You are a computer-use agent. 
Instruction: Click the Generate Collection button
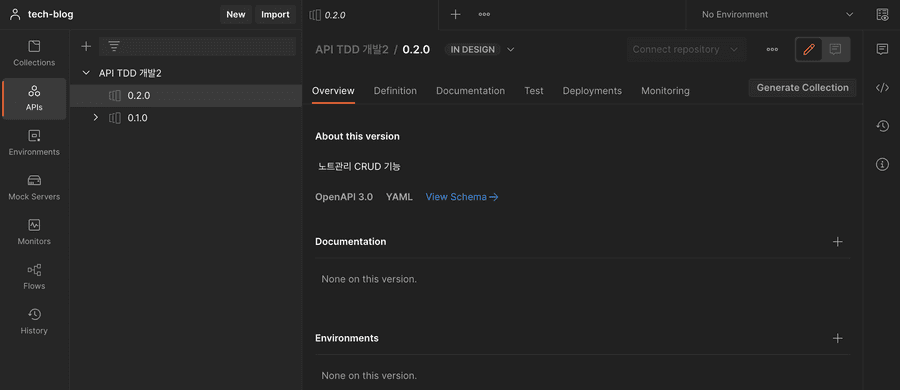(x=802, y=87)
